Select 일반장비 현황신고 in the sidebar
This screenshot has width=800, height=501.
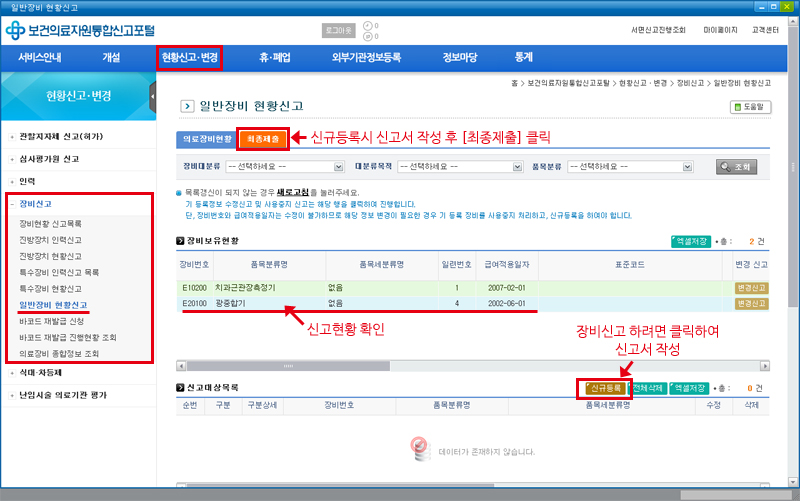pos(53,303)
